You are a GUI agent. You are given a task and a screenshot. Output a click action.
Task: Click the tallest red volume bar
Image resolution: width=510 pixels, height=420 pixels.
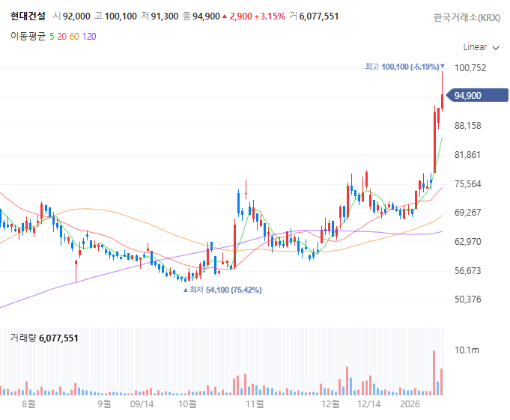click(434, 373)
